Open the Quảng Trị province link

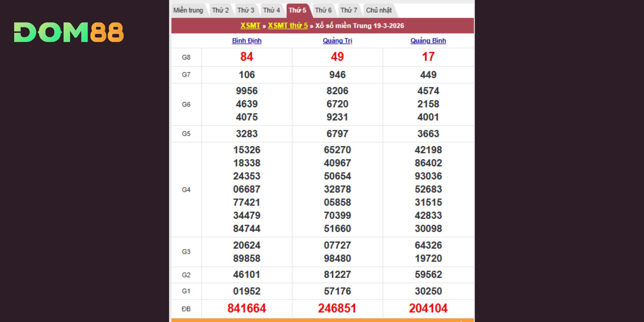tap(337, 41)
